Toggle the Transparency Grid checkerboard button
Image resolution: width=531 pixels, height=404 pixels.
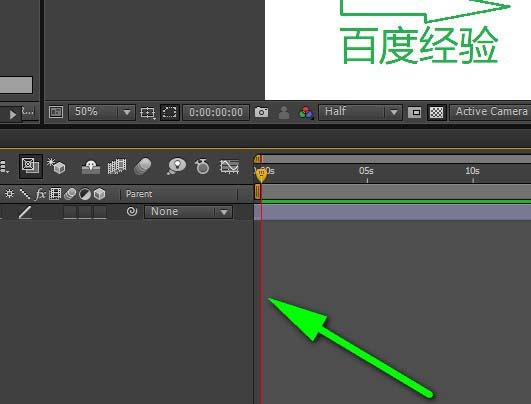(x=436, y=112)
